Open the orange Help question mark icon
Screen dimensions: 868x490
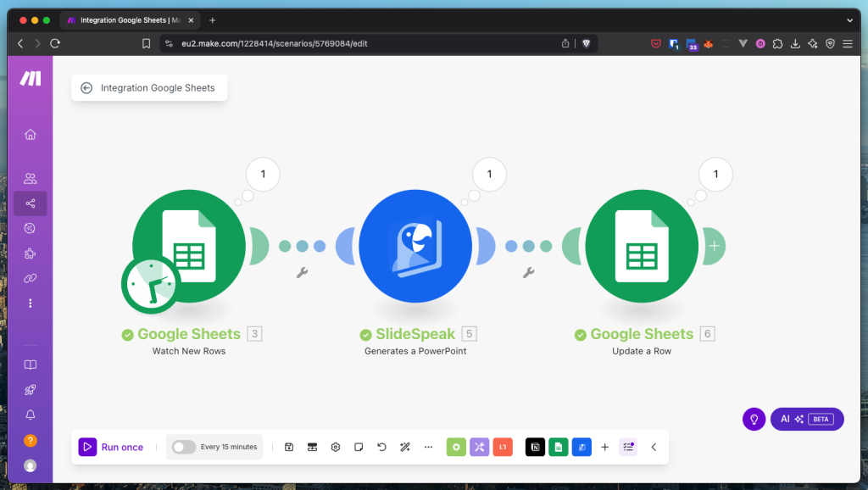click(31, 441)
